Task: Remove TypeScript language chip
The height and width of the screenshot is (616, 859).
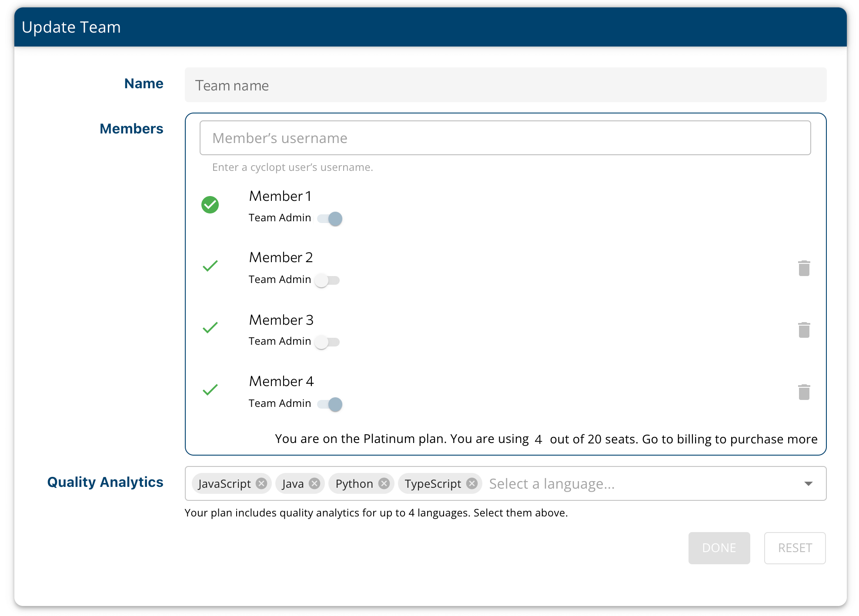Action: click(472, 483)
